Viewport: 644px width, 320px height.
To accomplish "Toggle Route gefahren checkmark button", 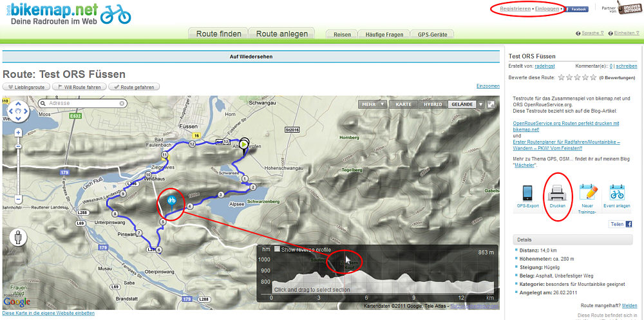I will 134,87.
